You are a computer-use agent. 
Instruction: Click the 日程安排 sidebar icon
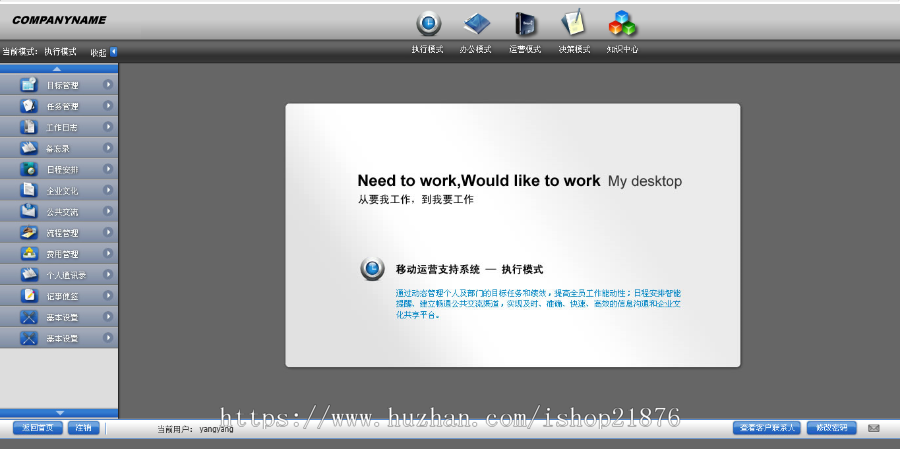tap(29, 169)
